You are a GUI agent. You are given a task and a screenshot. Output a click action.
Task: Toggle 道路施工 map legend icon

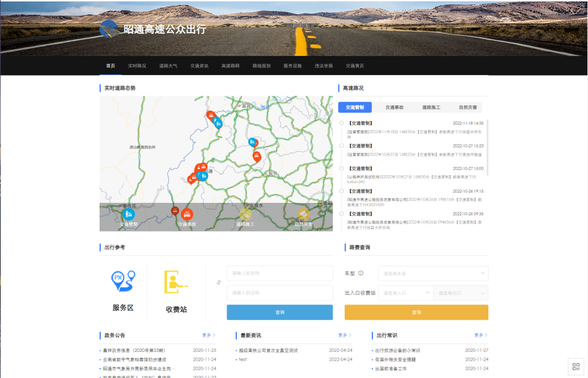(x=245, y=215)
